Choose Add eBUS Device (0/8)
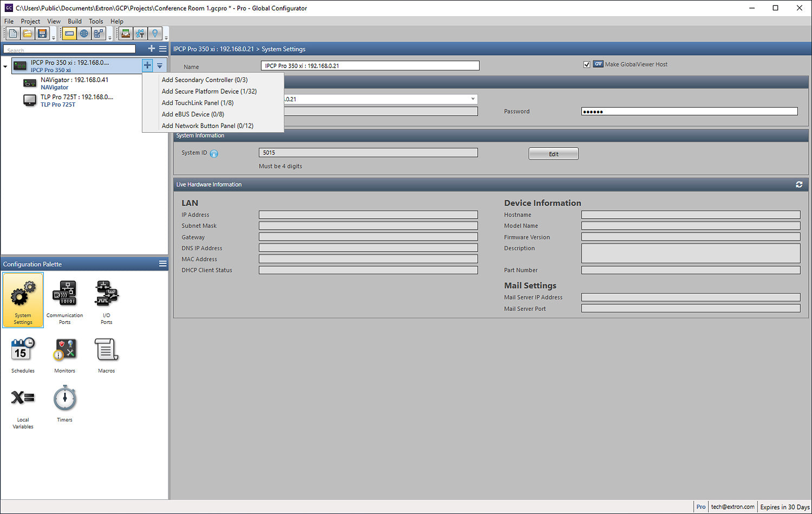The height and width of the screenshot is (514, 812). (213, 114)
